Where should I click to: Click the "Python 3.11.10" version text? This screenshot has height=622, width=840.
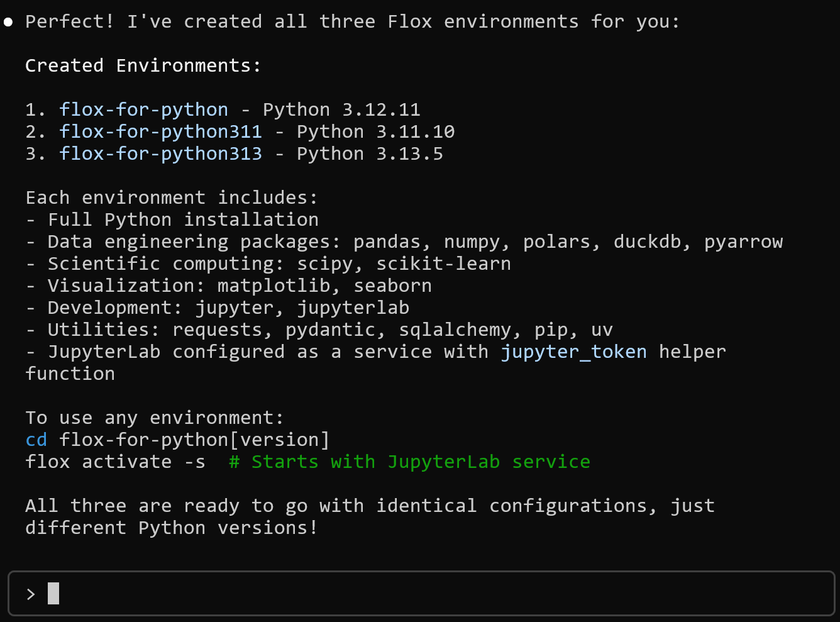pos(375,131)
